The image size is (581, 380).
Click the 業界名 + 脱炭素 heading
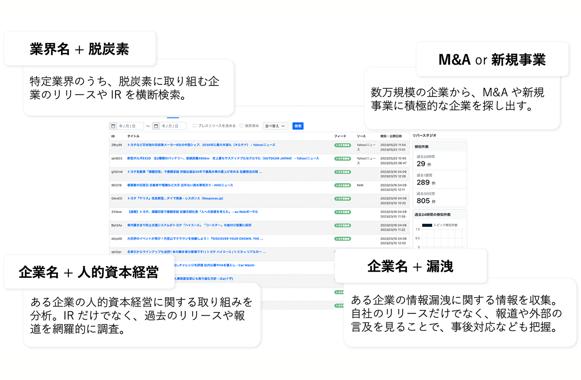coord(79,49)
